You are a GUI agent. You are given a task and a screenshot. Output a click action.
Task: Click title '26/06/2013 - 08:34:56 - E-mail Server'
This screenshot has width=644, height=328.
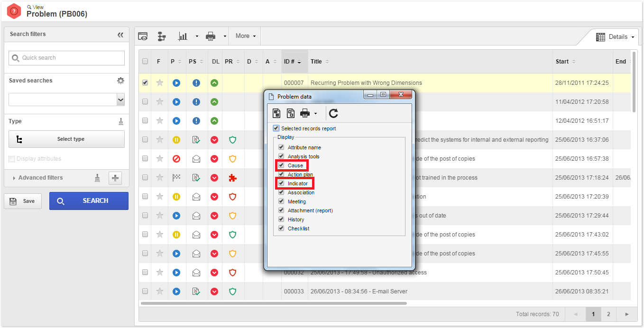click(x=359, y=292)
